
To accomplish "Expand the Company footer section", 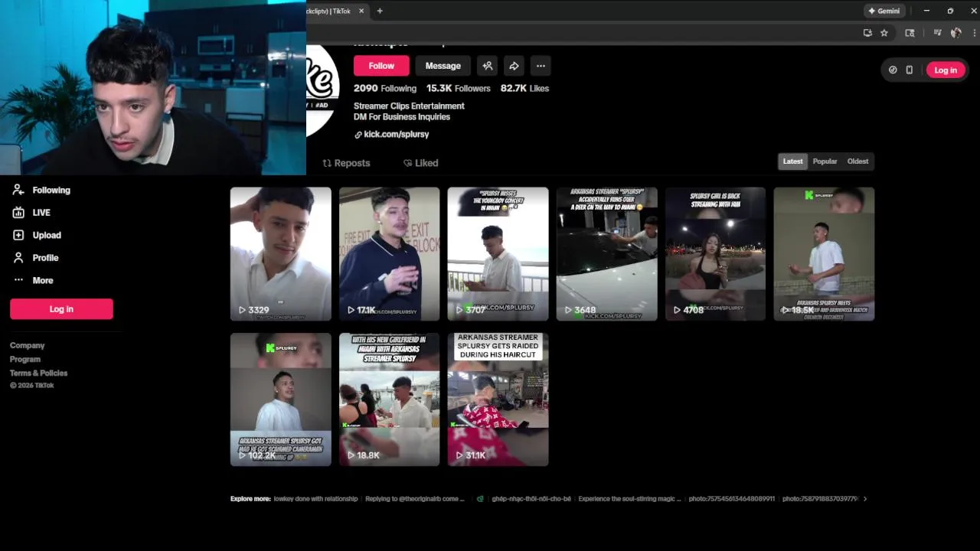I will [x=27, y=345].
